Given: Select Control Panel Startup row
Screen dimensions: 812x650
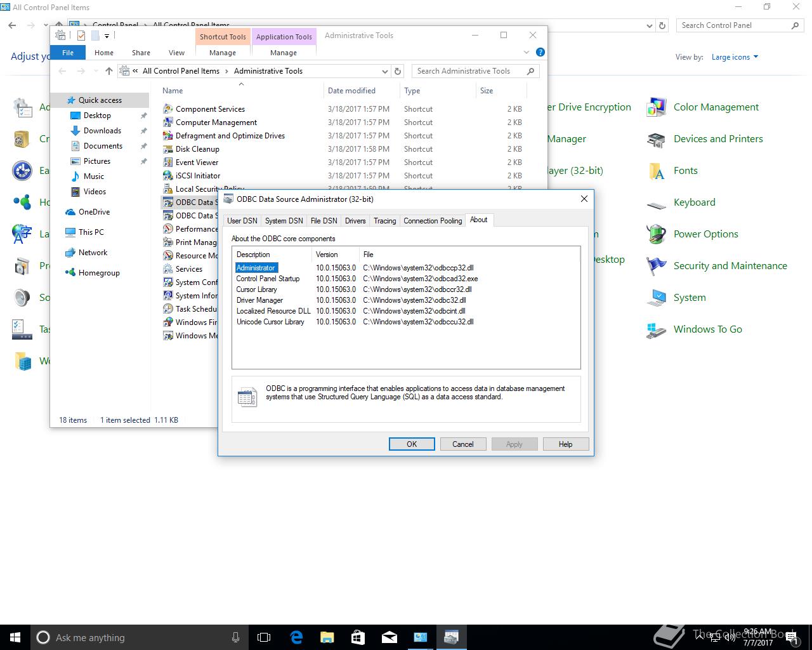Looking at the screenshot, I should pyautogui.click(x=406, y=279).
